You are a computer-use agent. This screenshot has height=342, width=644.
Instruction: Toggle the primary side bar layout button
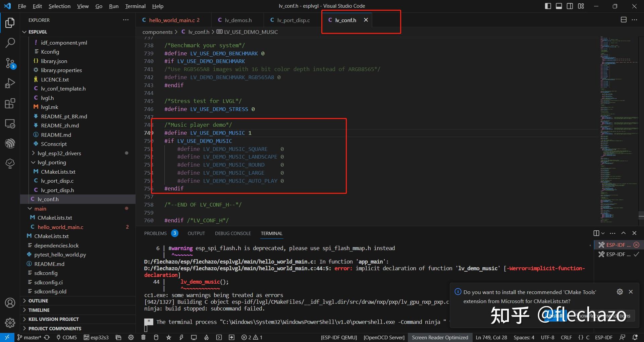[x=548, y=6]
